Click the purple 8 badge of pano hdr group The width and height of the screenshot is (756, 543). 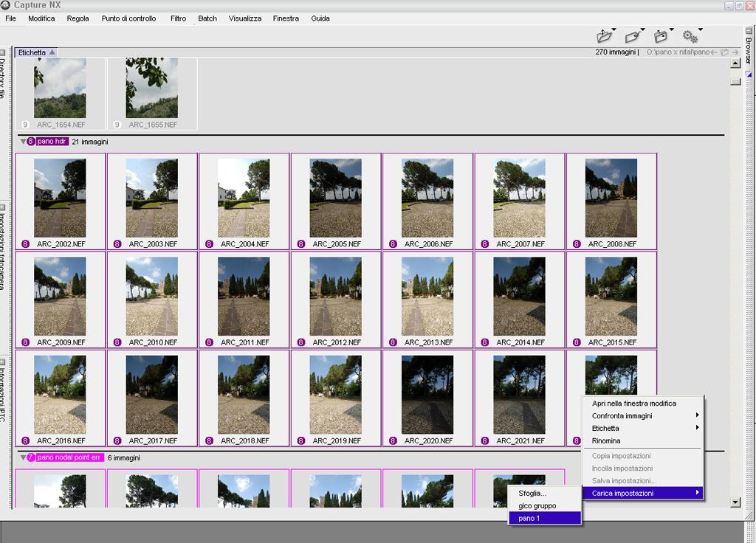(x=31, y=141)
